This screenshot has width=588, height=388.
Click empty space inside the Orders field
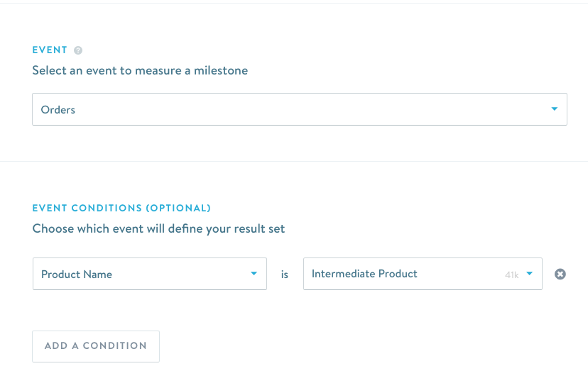(320, 110)
